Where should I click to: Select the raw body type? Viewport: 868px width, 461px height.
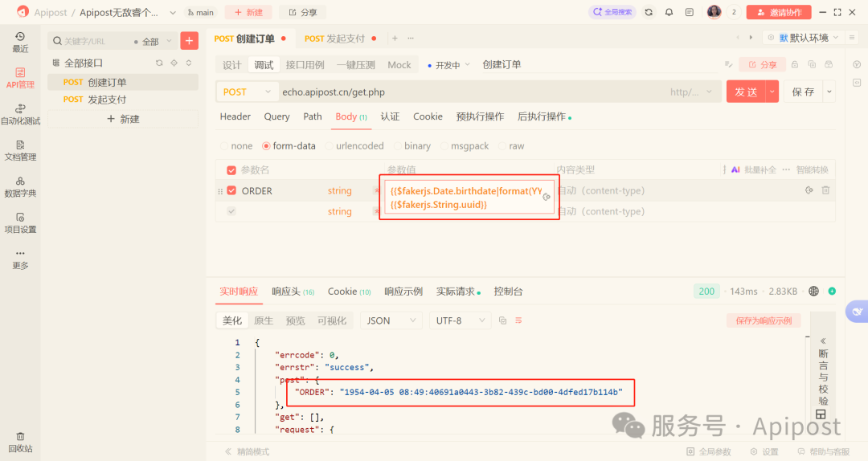[511, 146]
